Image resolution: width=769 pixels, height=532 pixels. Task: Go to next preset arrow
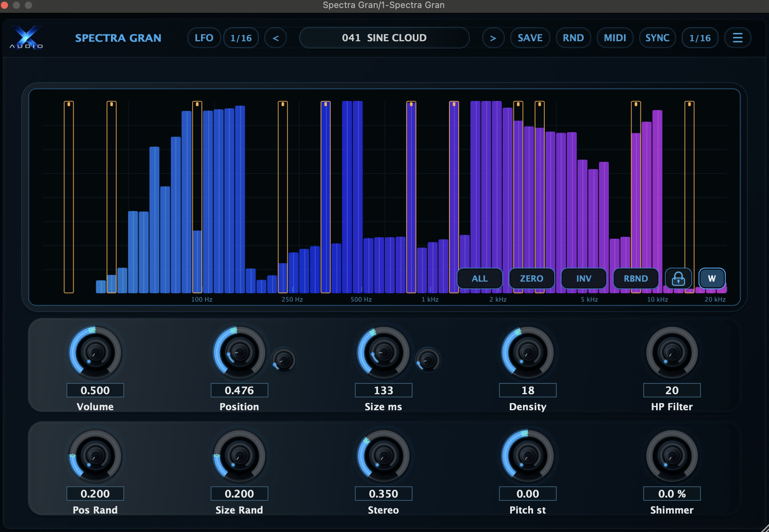pos(493,38)
